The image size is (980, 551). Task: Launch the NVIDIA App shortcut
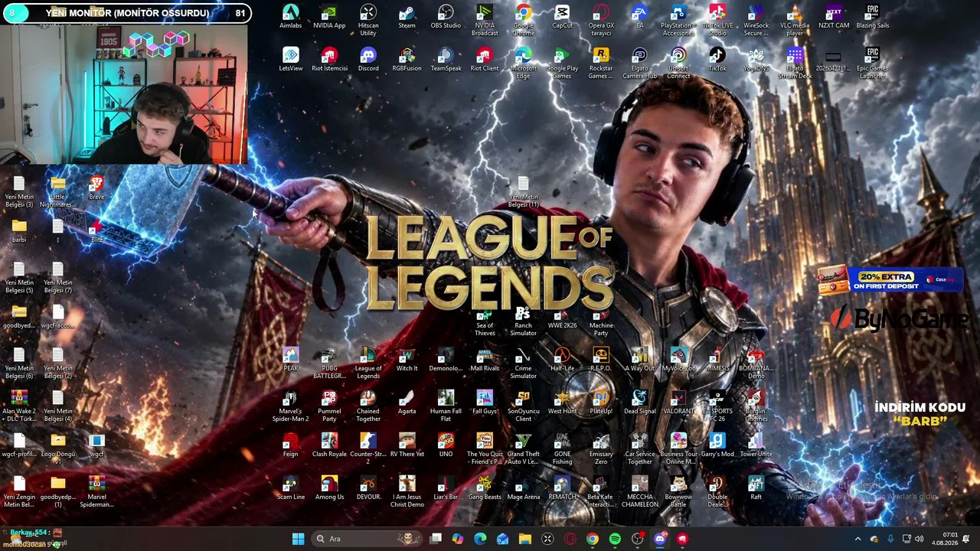[x=329, y=17]
